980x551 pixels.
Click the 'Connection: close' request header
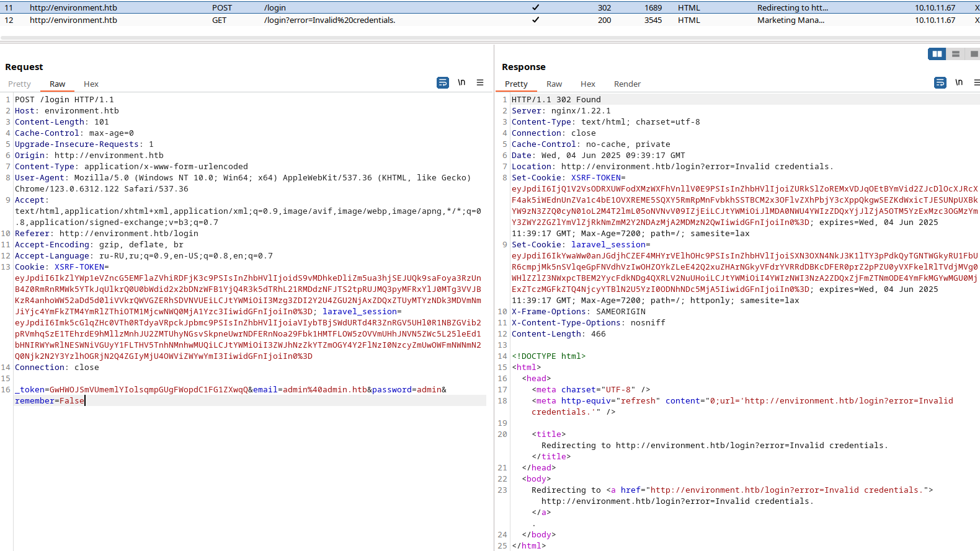tap(57, 367)
